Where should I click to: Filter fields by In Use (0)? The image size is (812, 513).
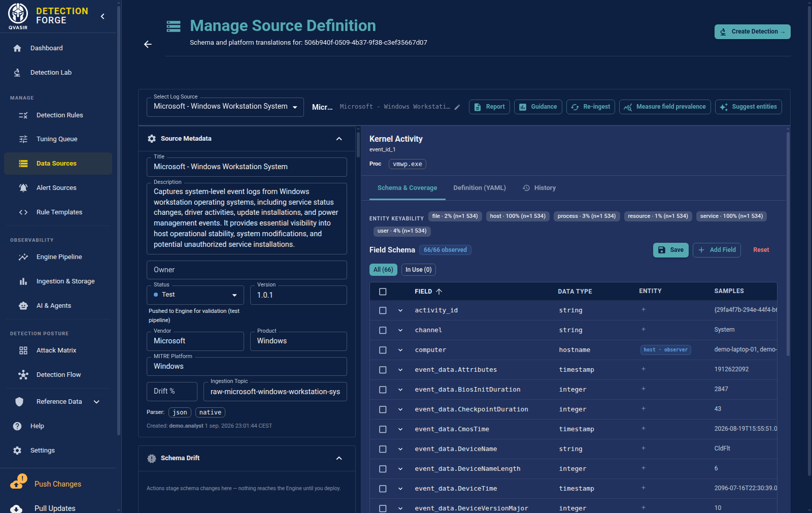(419, 270)
